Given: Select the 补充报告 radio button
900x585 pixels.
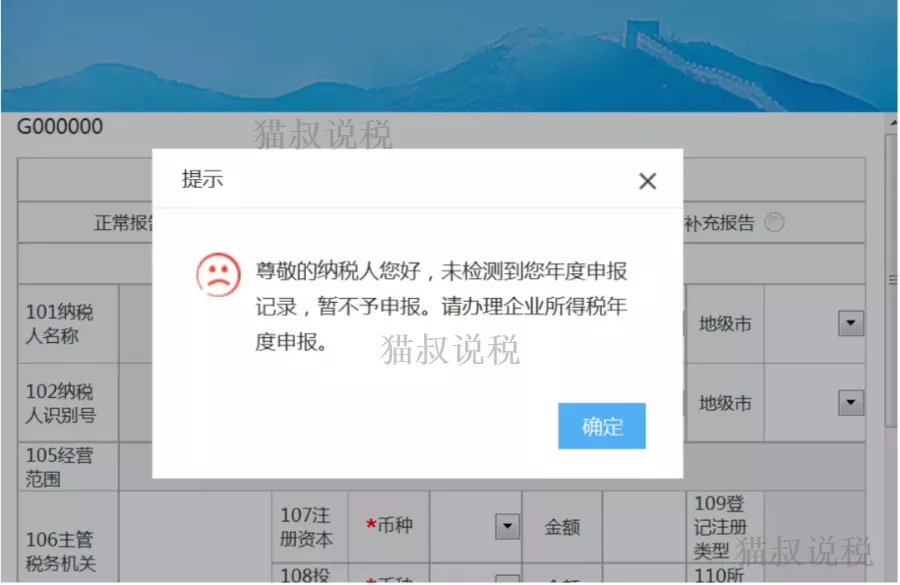Looking at the screenshot, I should tap(775, 223).
